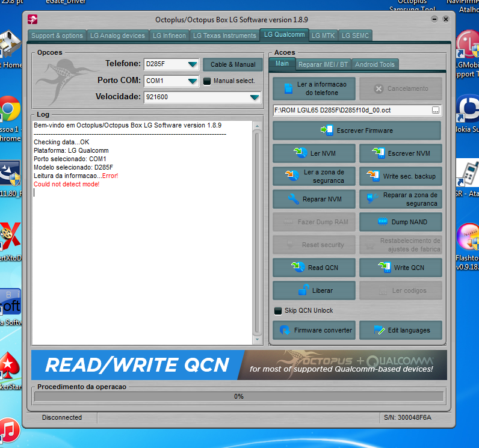Click the Log scroll up arrow
Image resolution: width=479 pixels, height=448 pixels.
point(257,126)
